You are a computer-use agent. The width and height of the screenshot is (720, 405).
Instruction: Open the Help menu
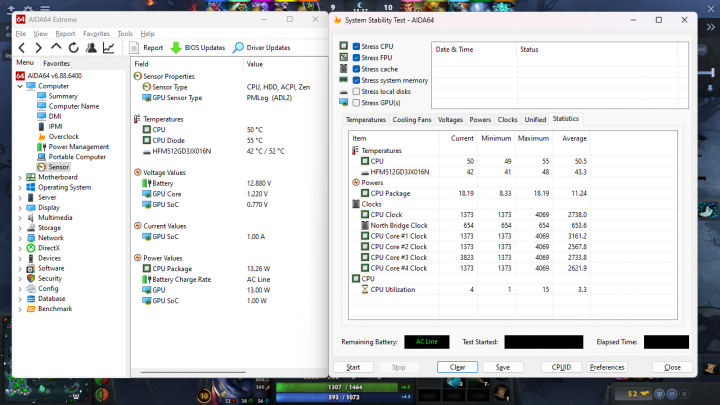point(147,34)
